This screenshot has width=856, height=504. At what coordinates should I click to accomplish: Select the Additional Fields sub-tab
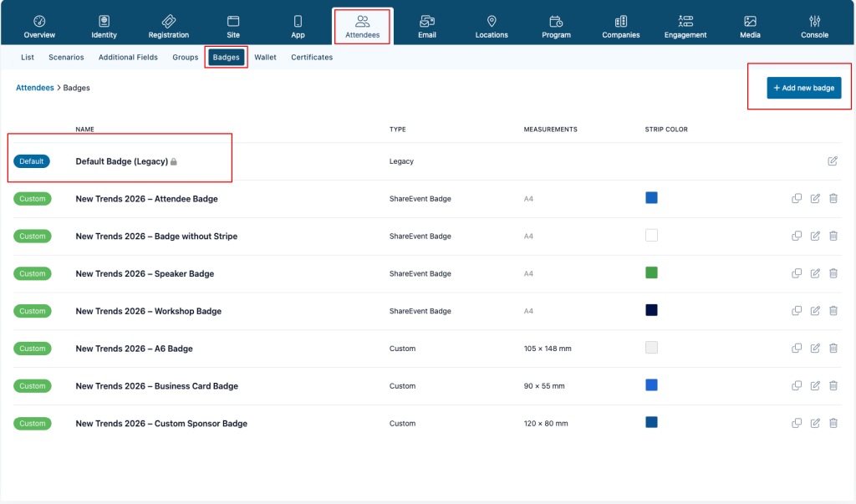(x=128, y=58)
